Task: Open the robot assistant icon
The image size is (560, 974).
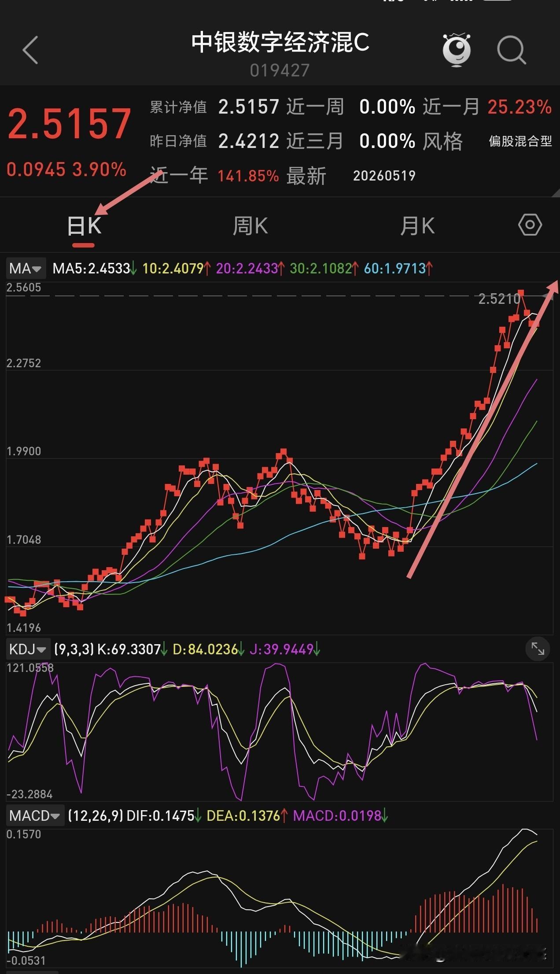Action: (x=457, y=49)
